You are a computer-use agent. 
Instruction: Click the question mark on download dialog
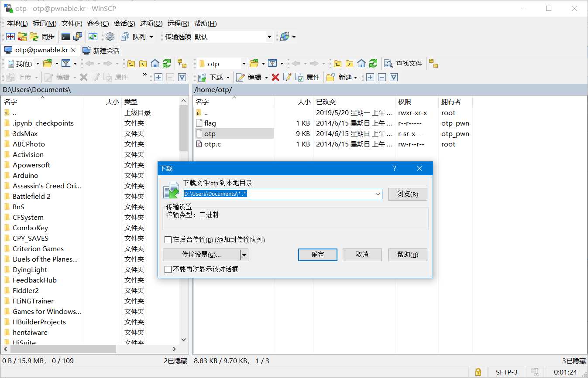tap(395, 168)
